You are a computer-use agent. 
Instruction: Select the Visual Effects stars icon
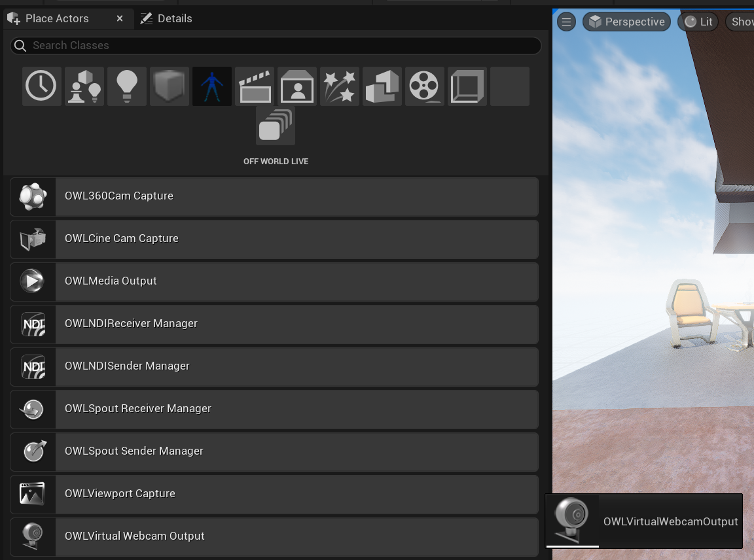point(340,86)
